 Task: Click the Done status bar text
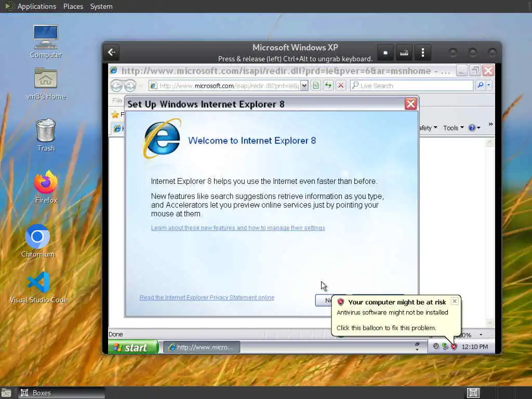(x=115, y=334)
